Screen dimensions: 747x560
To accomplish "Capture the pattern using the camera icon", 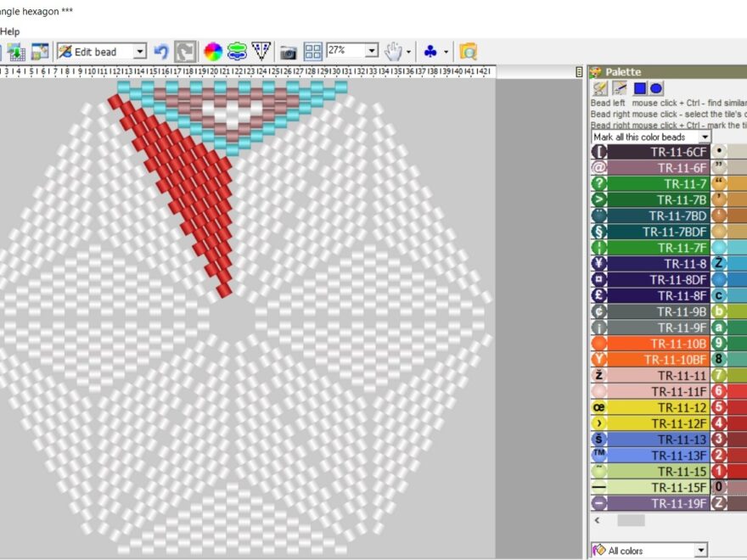I will pyautogui.click(x=289, y=50).
